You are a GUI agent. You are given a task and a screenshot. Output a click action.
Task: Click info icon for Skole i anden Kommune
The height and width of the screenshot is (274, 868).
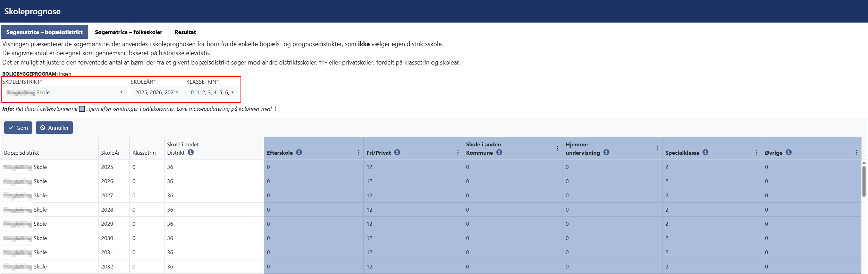tap(499, 152)
